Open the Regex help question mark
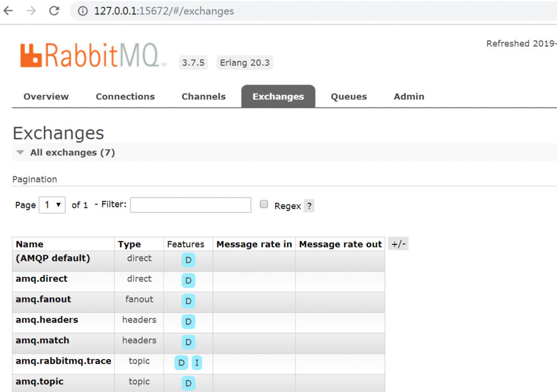 pyautogui.click(x=309, y=206)
